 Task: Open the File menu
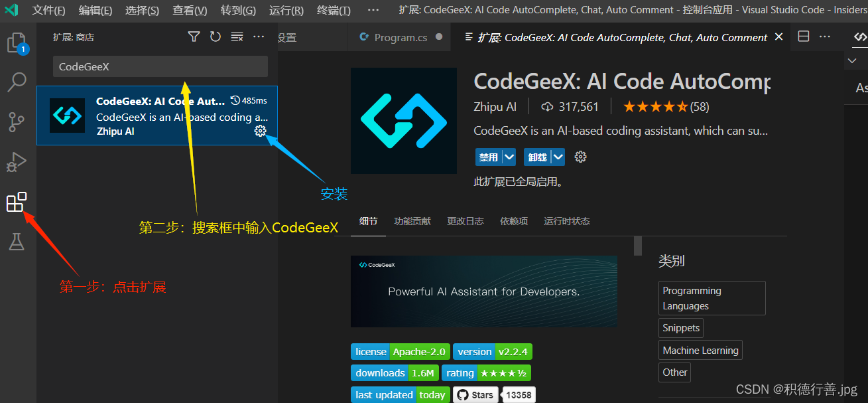coord(48,11)
